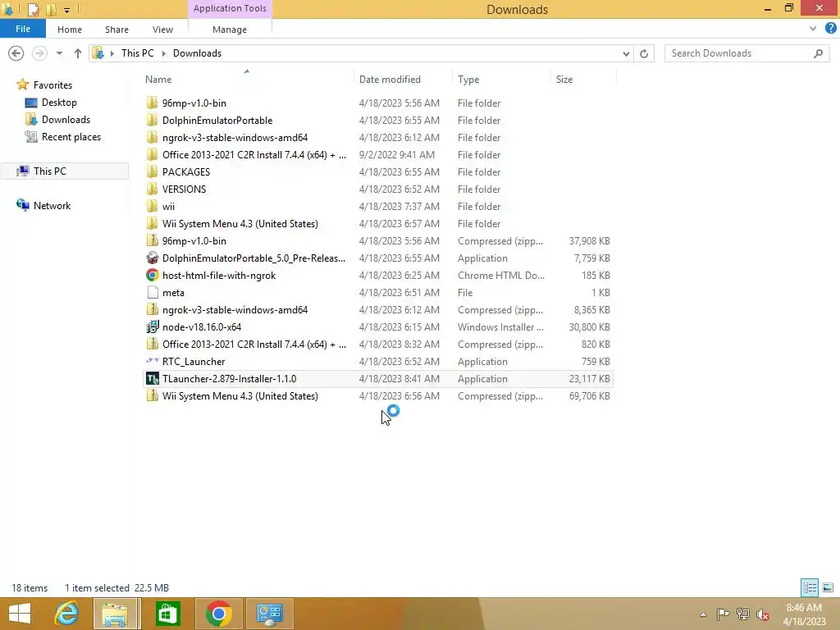Click the New folder Quick Access icon
The image size is (840, 630).
(x=52, y=10)
